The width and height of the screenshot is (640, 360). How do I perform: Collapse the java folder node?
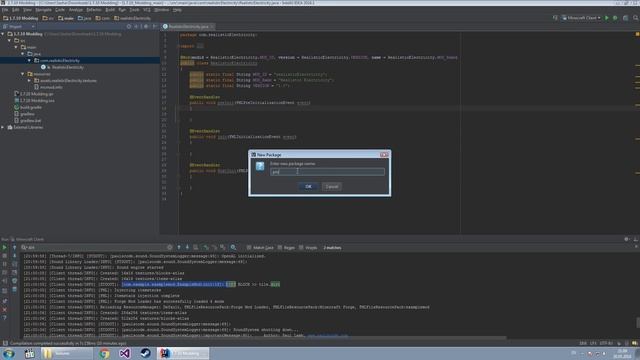22,53
